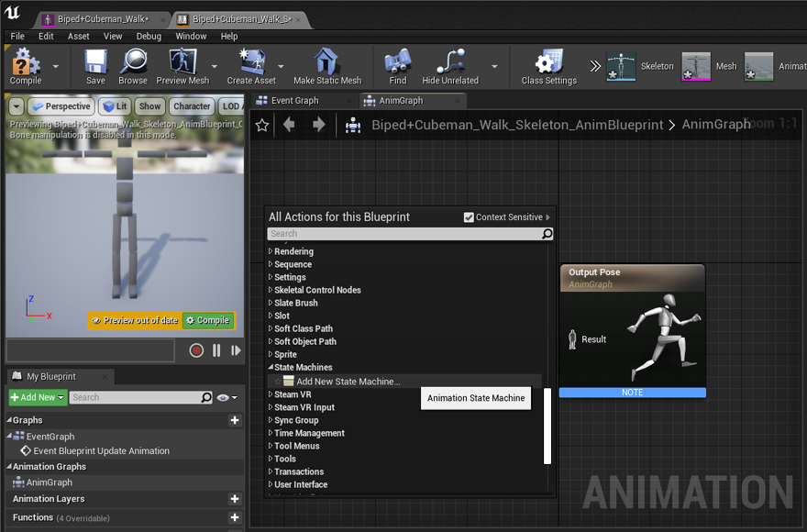Step the preview forward one frame
The image size is (807, 532).
236,350
